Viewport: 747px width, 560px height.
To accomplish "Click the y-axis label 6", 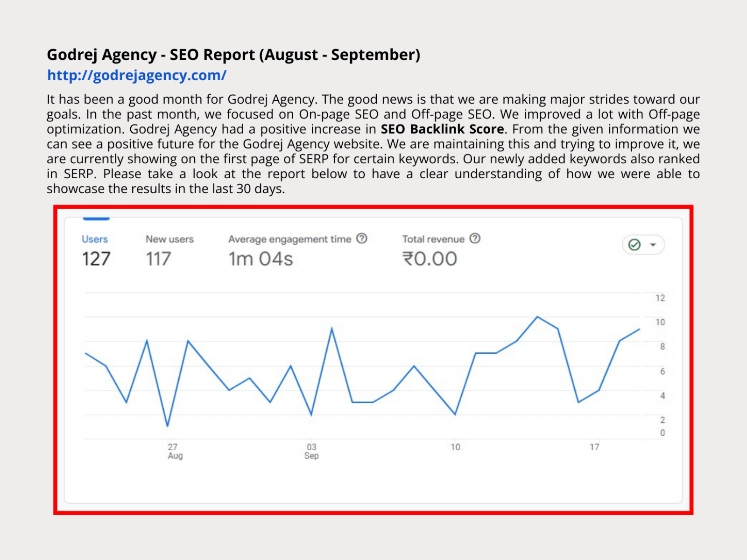I will pos(662,371).
